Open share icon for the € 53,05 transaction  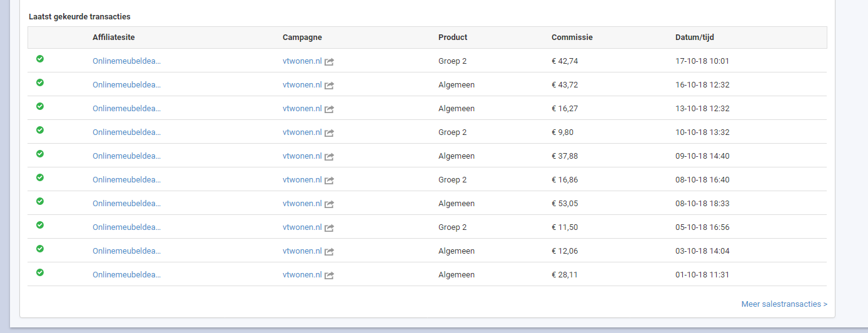coord(330,204)
